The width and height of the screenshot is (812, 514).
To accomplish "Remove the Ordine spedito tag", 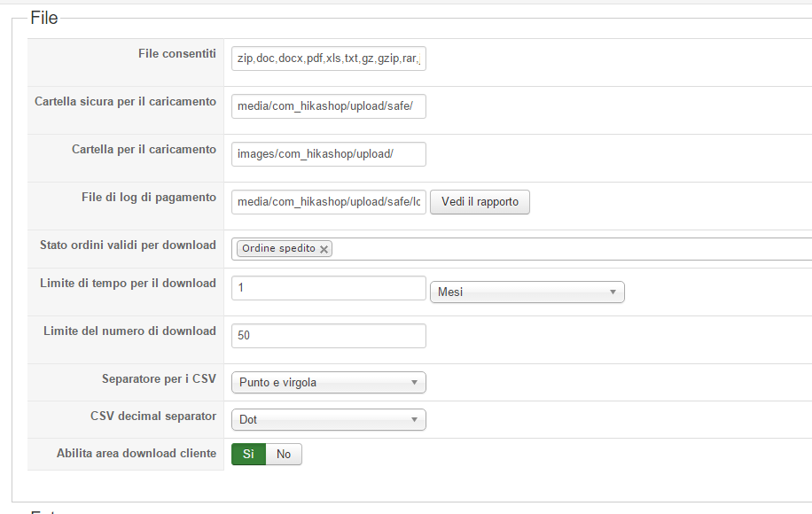I will (324, 249).
